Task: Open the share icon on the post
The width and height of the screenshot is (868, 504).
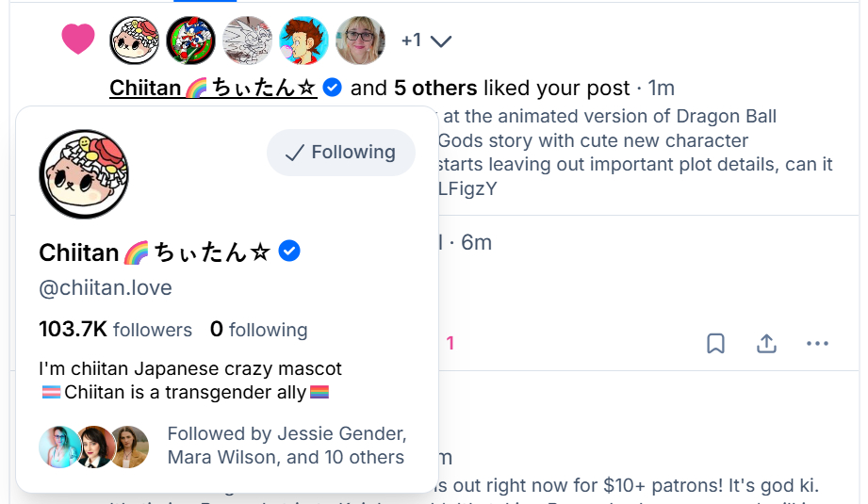Action: click(x=766, y=344)
